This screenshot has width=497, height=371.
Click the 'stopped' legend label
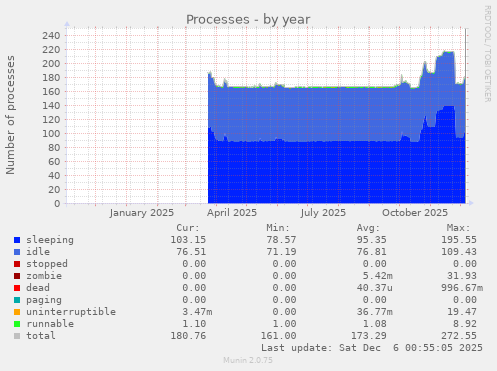(47, 264)
